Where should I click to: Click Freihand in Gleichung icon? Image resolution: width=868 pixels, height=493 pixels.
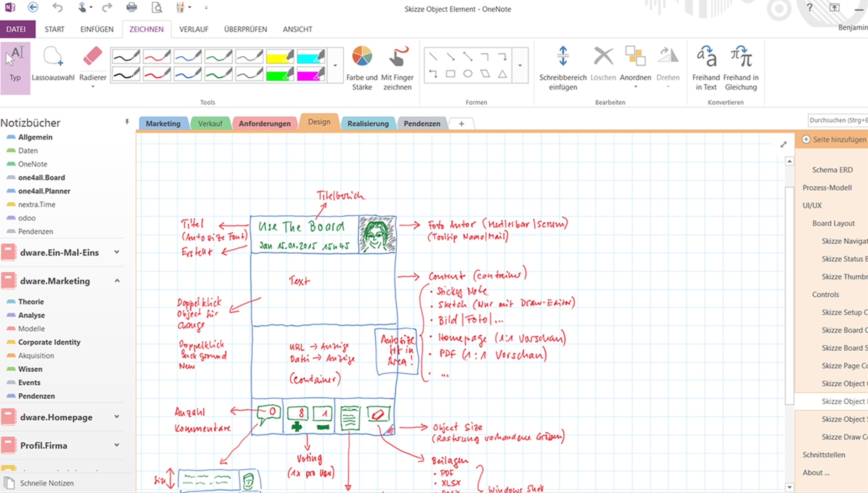point(741,56)
